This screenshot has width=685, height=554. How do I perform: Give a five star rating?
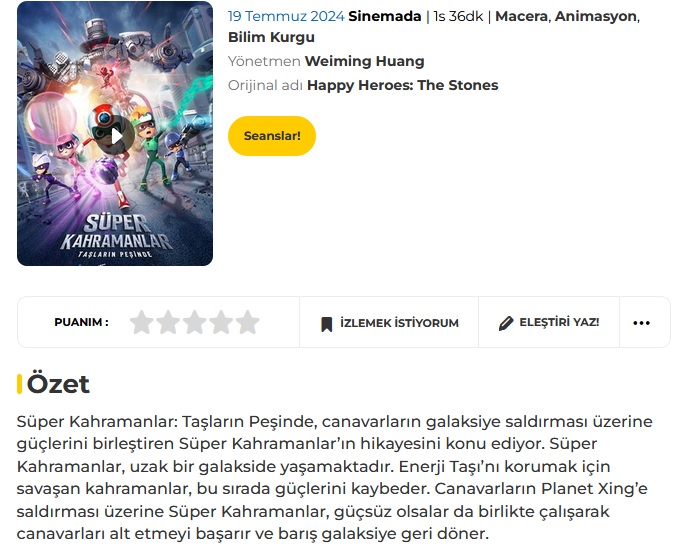click(x=248, y=322)
